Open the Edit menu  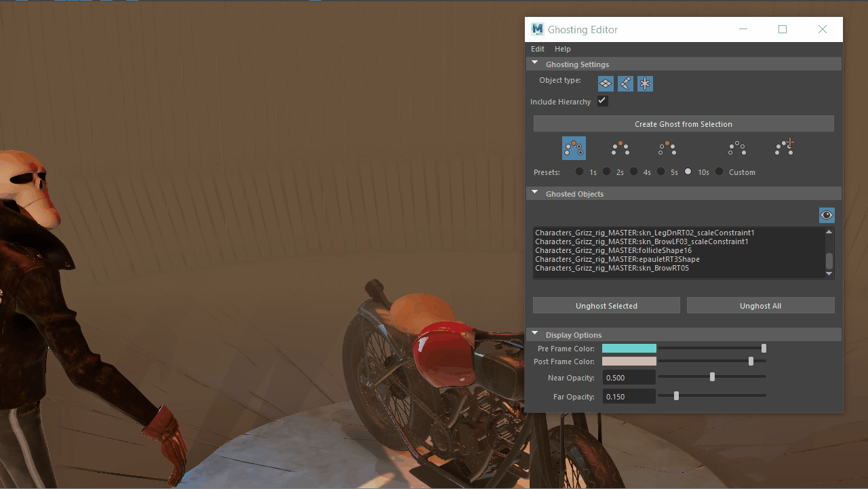click(538, 49)
